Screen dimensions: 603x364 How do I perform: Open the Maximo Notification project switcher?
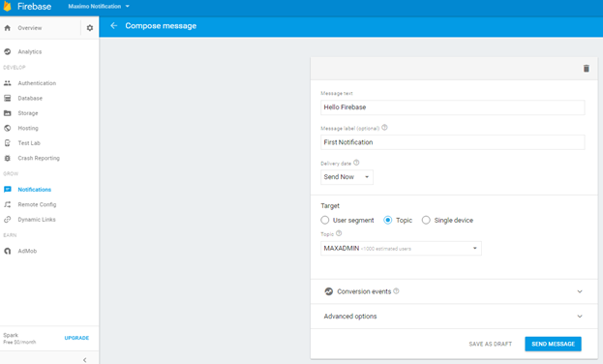99,6
